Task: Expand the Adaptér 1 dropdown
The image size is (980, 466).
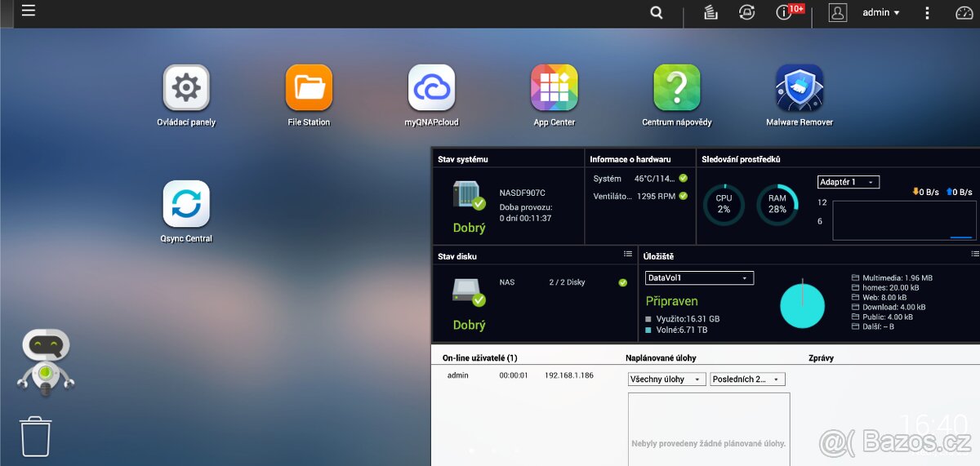Action: click(x=849, y=182)
